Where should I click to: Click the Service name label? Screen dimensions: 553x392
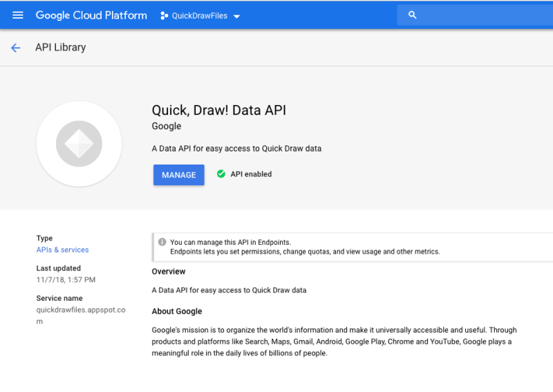click(x=59, y=298)
